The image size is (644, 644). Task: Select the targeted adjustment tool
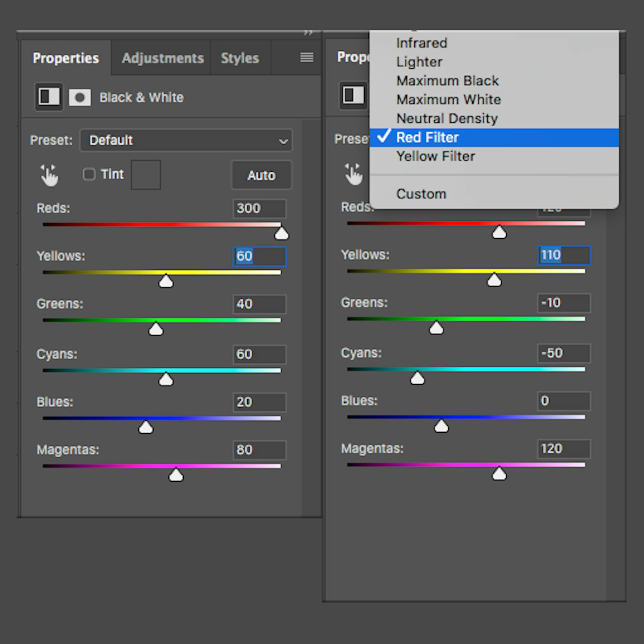[x=49, y=175]
